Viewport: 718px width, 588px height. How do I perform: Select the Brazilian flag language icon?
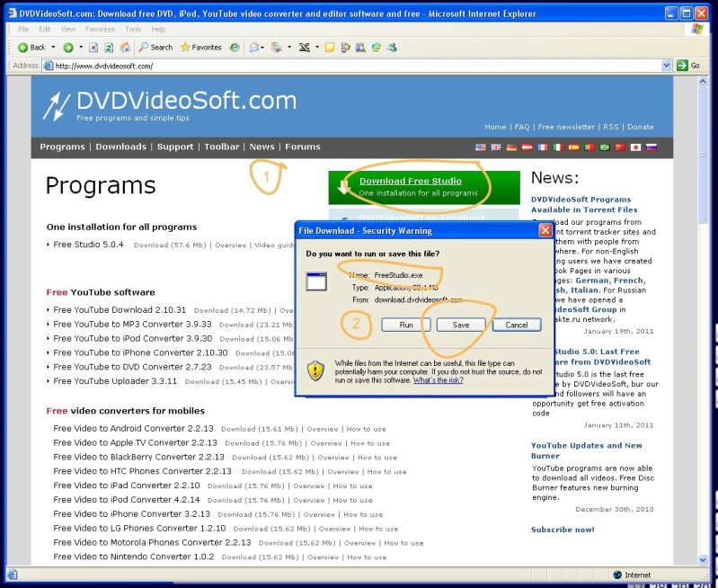click(x=605, y=147)
